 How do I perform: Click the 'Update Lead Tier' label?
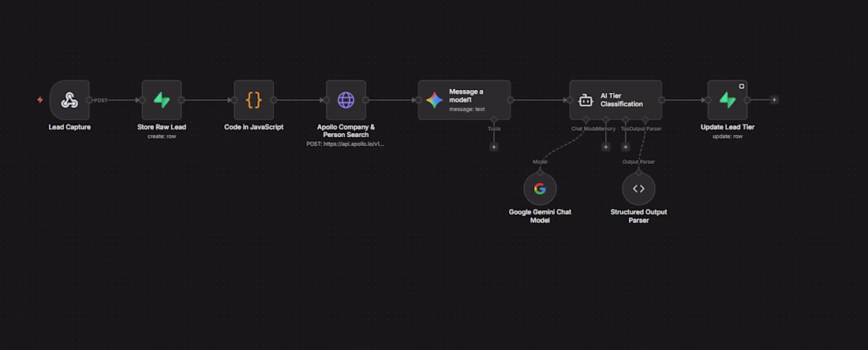coord(728,127)
